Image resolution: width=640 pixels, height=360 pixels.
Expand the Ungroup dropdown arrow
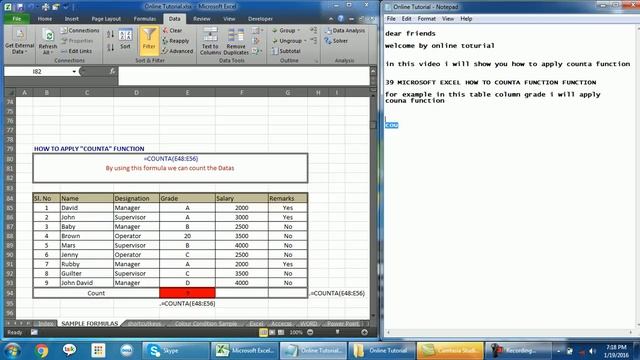pyautogui.click(x=305, y=41)
